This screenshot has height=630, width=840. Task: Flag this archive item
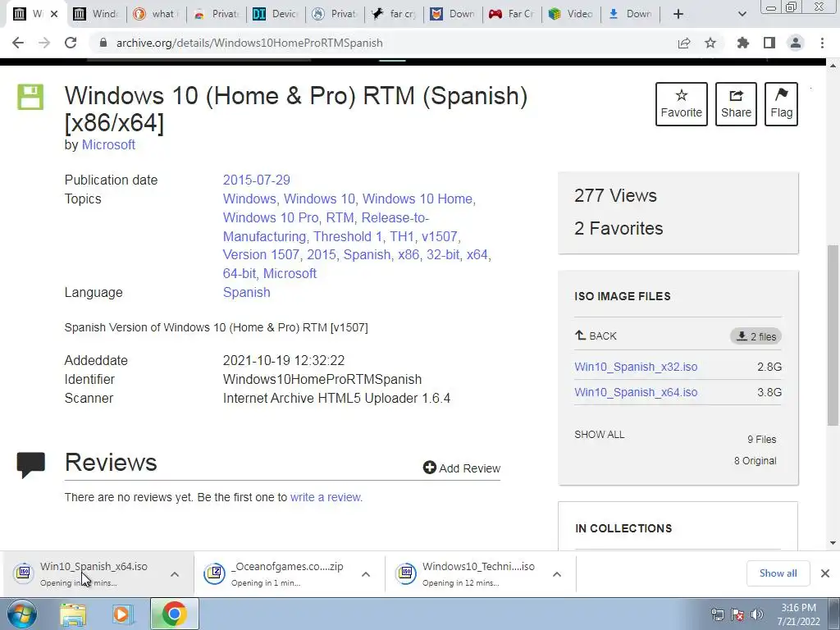(781, 104)
